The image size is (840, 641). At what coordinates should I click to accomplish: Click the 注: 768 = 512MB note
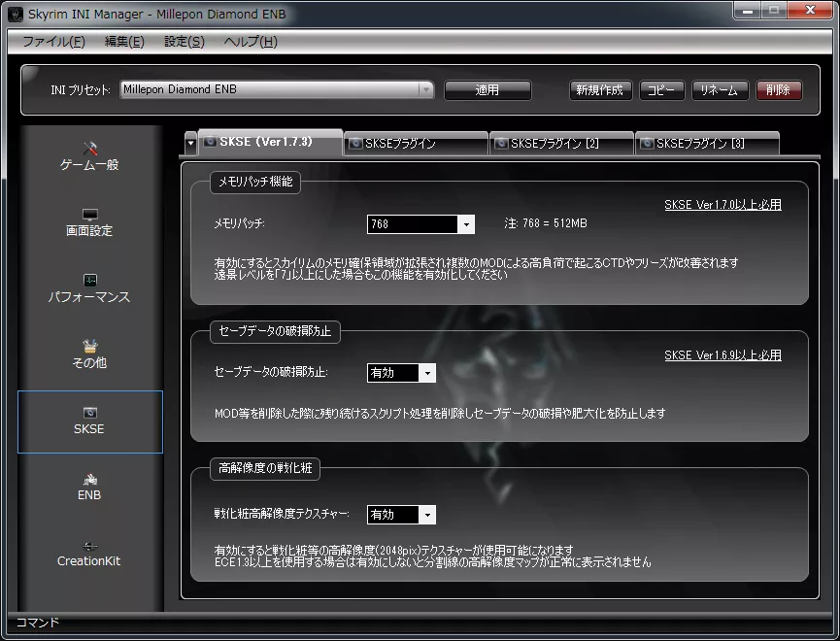(546, 223)
